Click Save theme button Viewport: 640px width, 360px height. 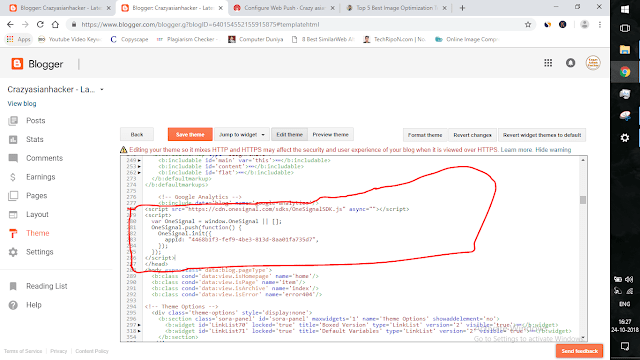[x=190, y=134]
